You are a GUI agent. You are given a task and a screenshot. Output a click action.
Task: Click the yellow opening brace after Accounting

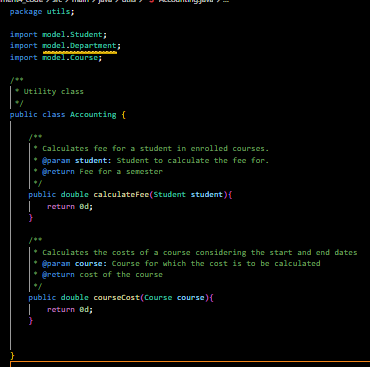(124, 115)
